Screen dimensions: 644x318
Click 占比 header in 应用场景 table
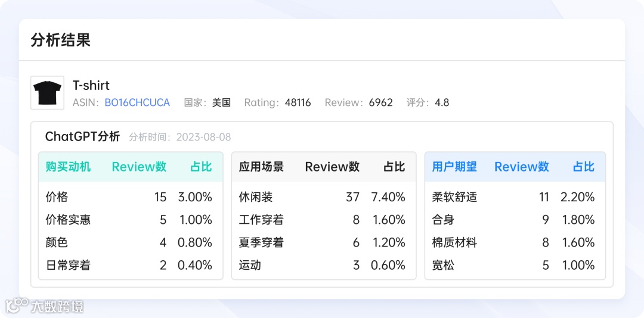coord(394,167)
